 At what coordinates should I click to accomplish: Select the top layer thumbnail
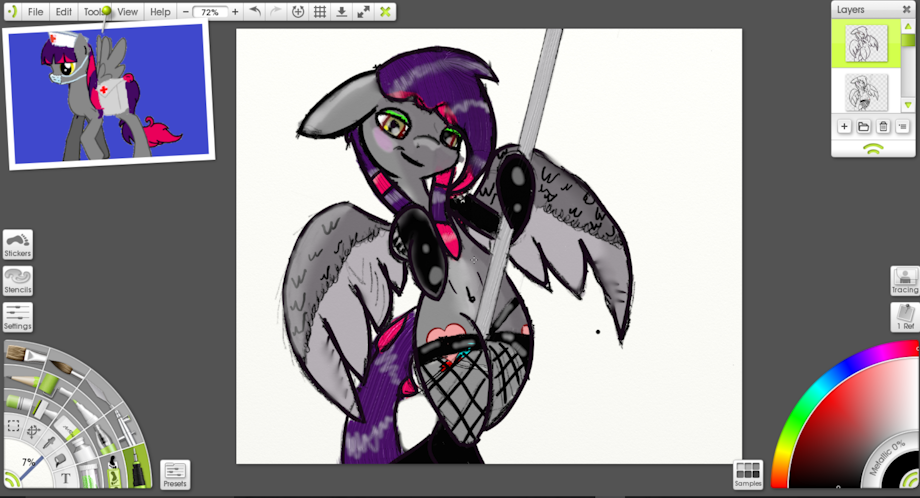point(867,43)
